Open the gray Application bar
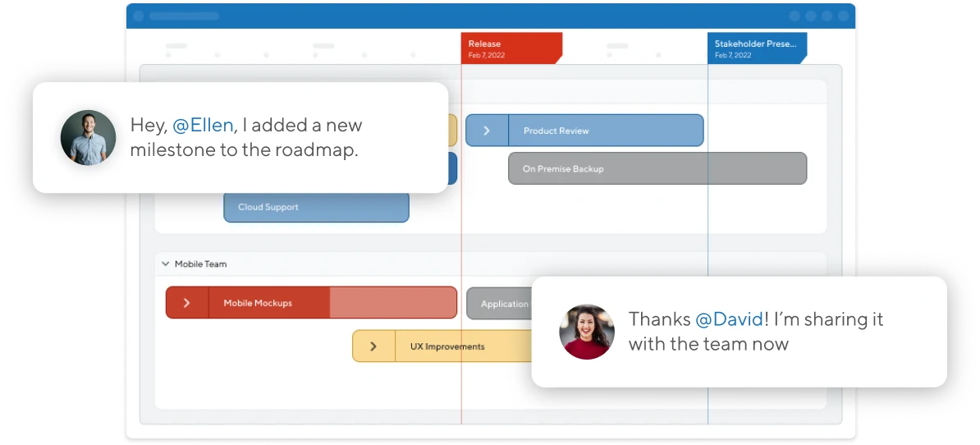This screenshot has height=445, width=980. [499, 303]
